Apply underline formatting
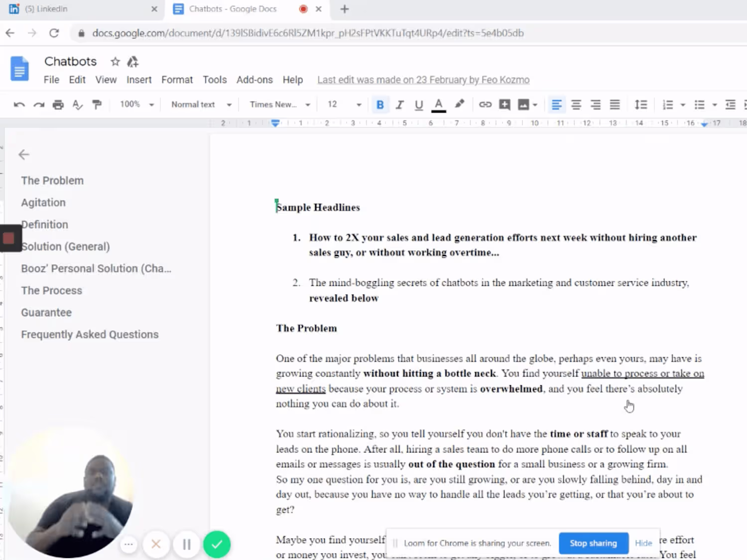 [419, 105]
